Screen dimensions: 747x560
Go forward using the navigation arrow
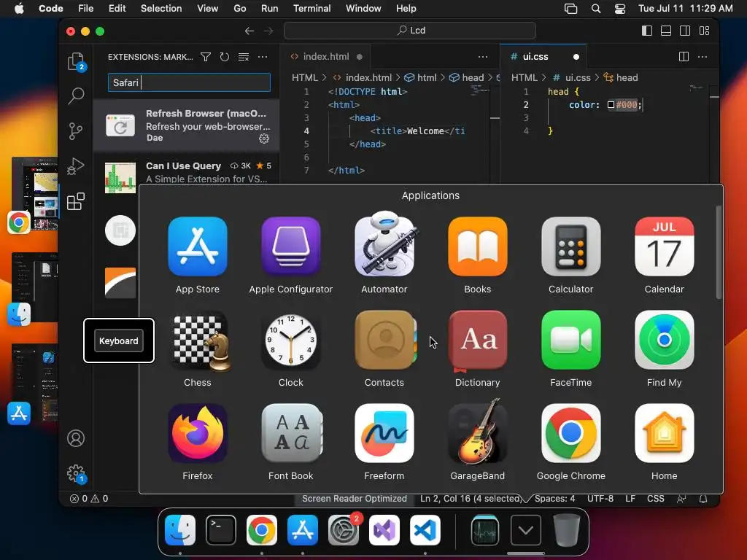pyautogui.click(x=268, y=31)
